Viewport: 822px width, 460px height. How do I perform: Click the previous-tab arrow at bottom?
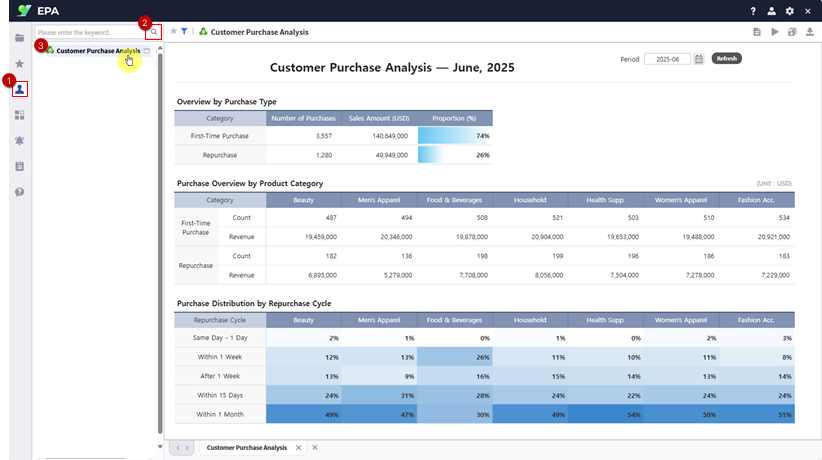(x=179, y=448)
